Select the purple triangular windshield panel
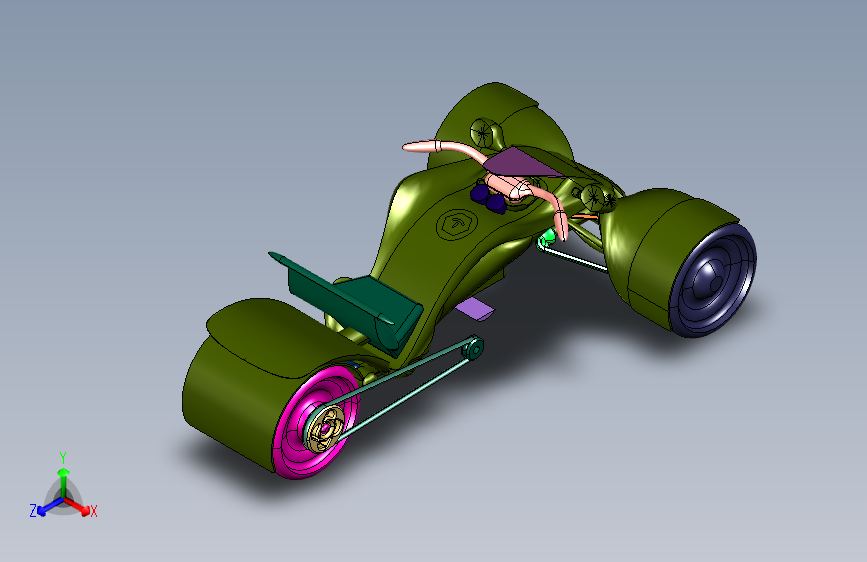867x562 pixels. (x=523, y=162)
